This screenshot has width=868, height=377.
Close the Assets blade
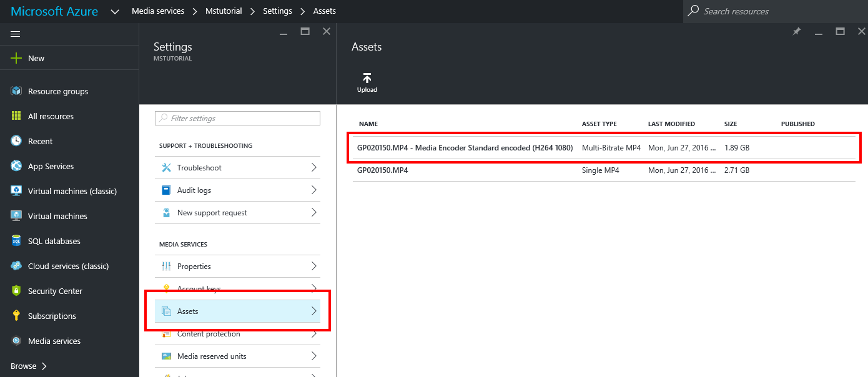pyautogui.click(x=862, y=31)
